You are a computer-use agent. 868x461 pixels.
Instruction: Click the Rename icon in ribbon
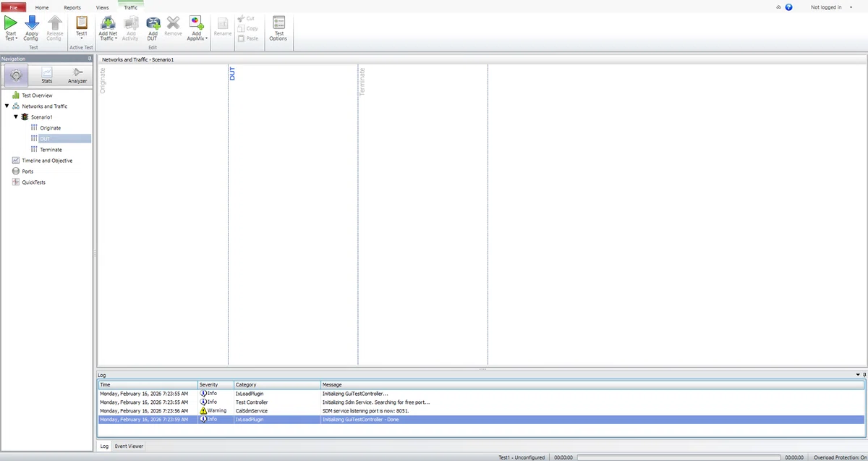click(223, 22)
